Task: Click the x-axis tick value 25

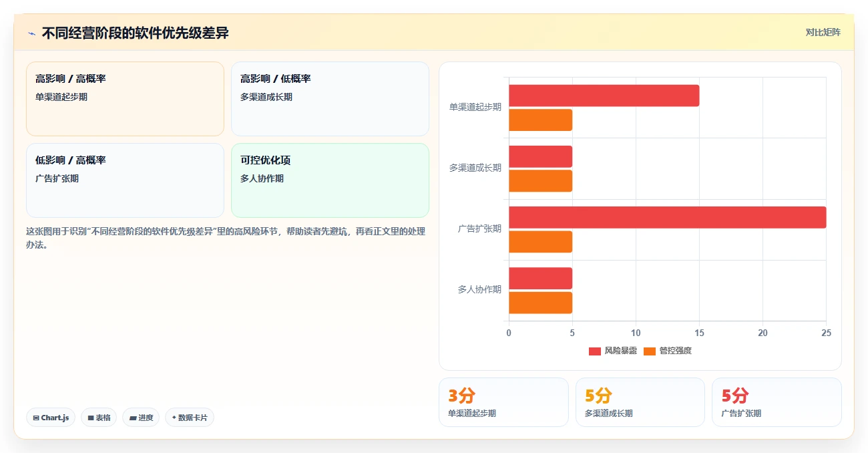Action: pos(826,333)
